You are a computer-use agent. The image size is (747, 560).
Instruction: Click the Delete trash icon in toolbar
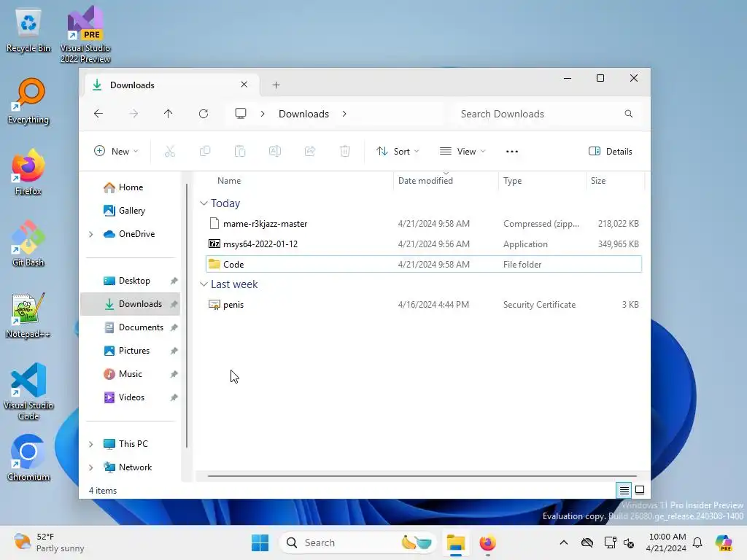point(345,152)
